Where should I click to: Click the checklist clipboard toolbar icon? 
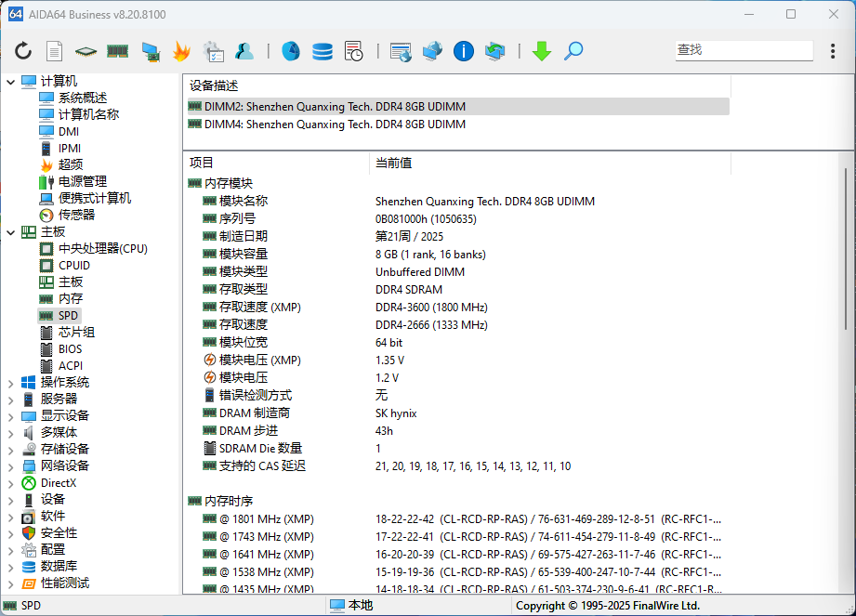pyautogui.click(x=213, y=52)
